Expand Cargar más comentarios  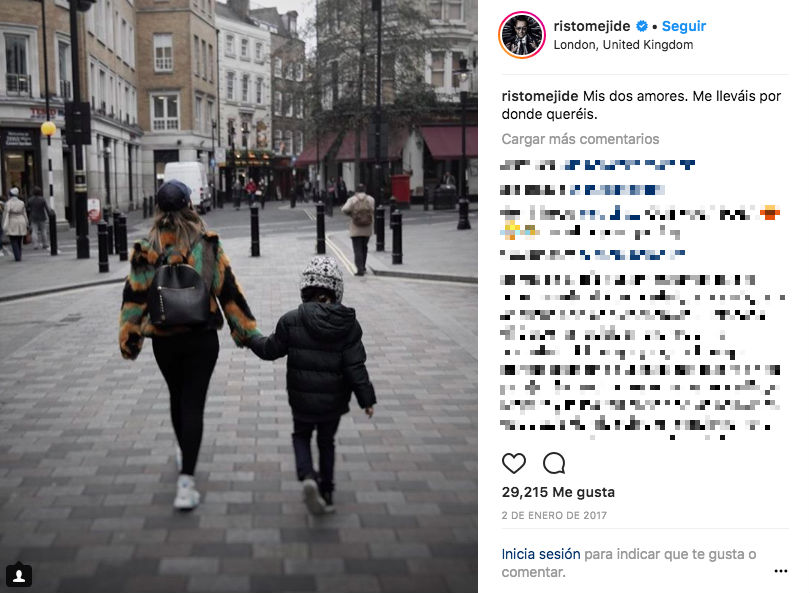pyautogui.click(x=580, y=139)
